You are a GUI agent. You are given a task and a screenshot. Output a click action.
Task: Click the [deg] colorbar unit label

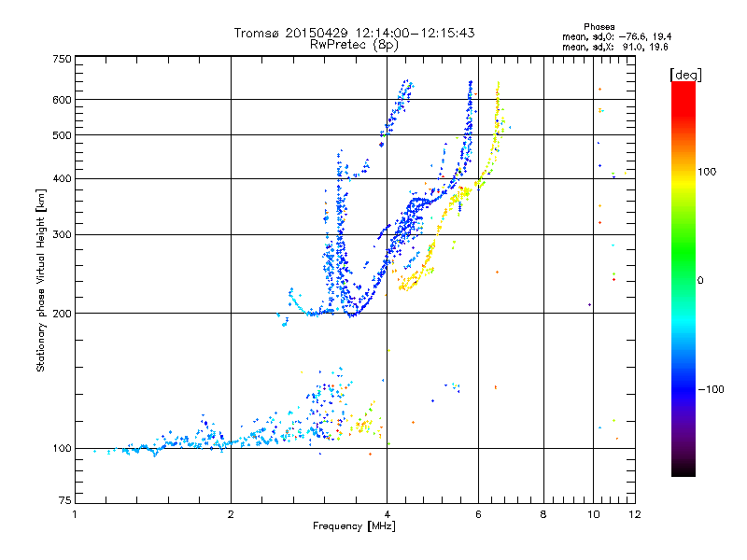[687, 74]
